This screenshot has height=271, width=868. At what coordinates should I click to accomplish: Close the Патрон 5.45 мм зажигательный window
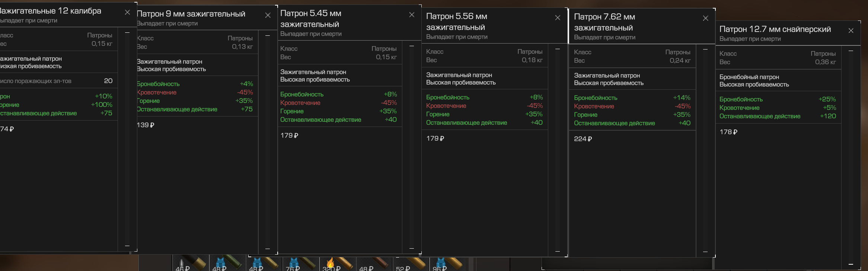[x=412, y=15]
